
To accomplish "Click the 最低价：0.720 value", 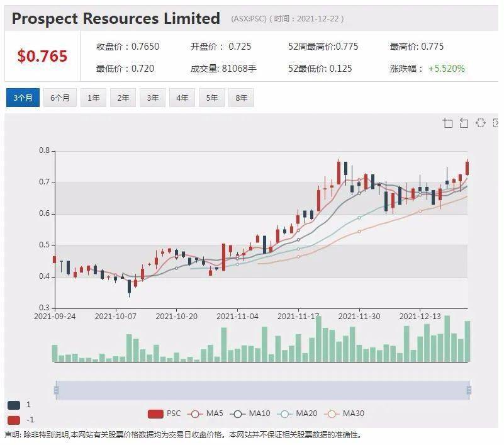I will click(125, 69).
